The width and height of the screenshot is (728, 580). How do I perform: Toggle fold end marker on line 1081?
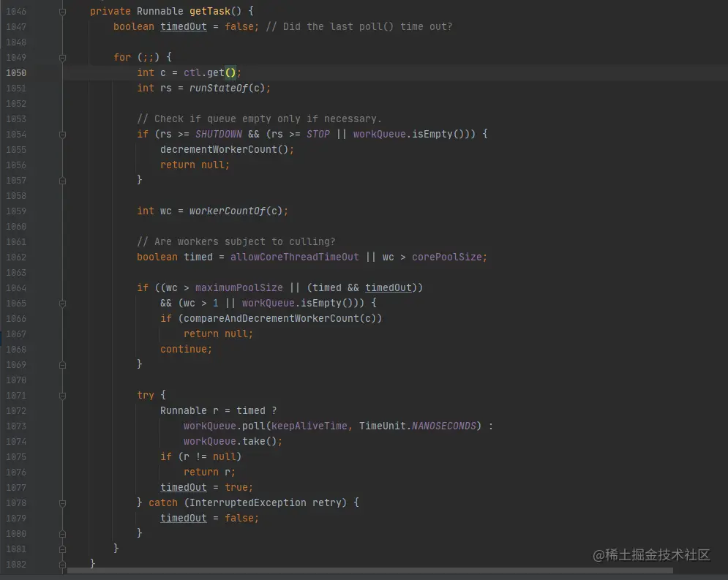click(62, 549)
